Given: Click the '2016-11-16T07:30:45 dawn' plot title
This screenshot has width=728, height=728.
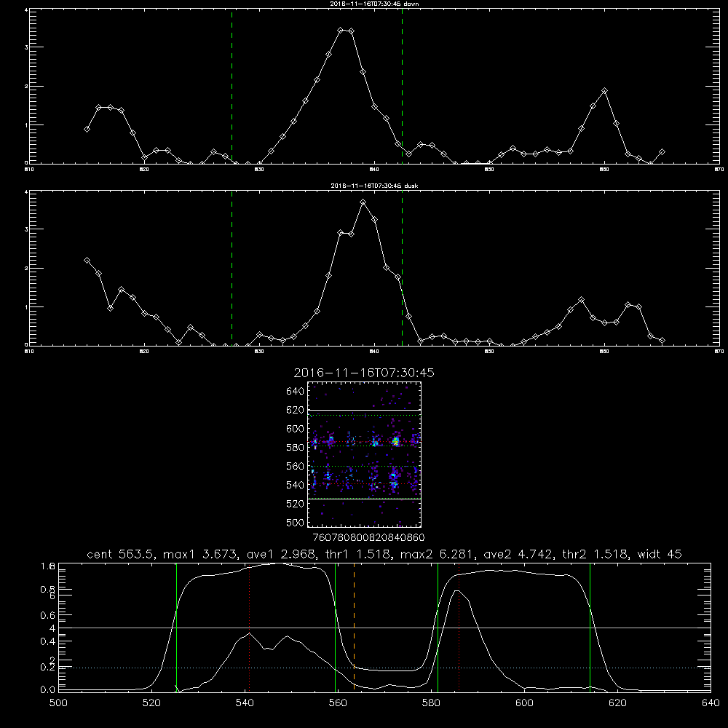Looking at the screenshot, I should [375, 4].
